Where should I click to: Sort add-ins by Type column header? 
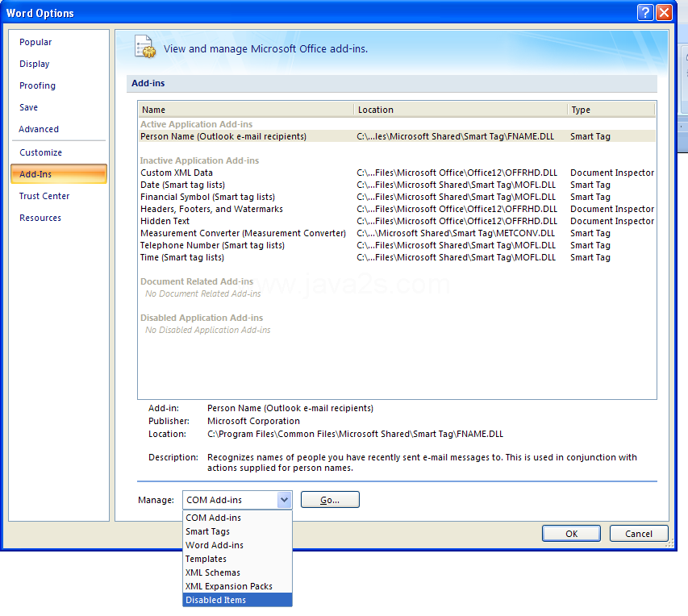coord(611,110)
